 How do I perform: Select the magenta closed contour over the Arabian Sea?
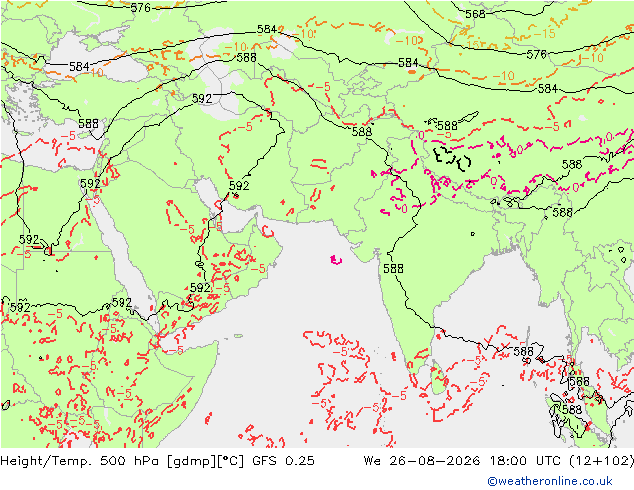336,260
